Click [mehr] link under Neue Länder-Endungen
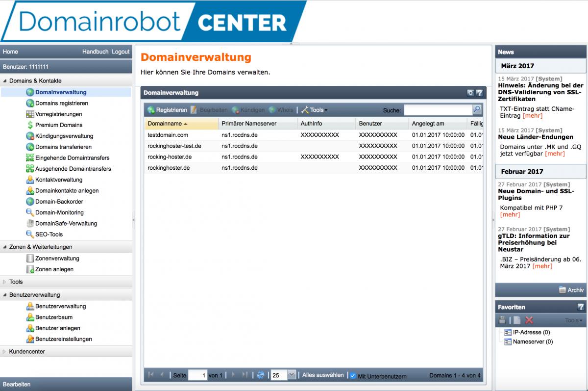The height and width of the screenshot is (391, 588). coord(555,154)
